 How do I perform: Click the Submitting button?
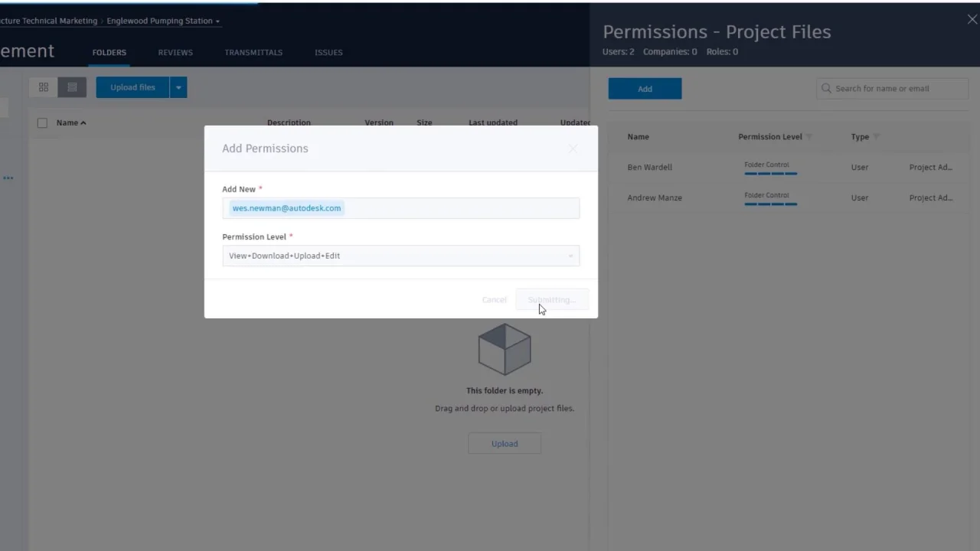pyautogui.click(x=551, y=299)
